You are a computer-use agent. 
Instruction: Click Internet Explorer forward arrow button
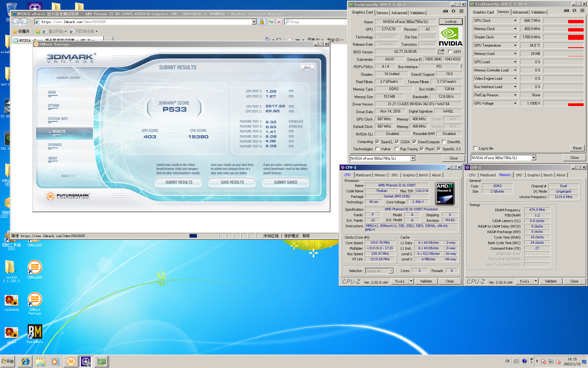pyautogui.click(x=24, y=22)
